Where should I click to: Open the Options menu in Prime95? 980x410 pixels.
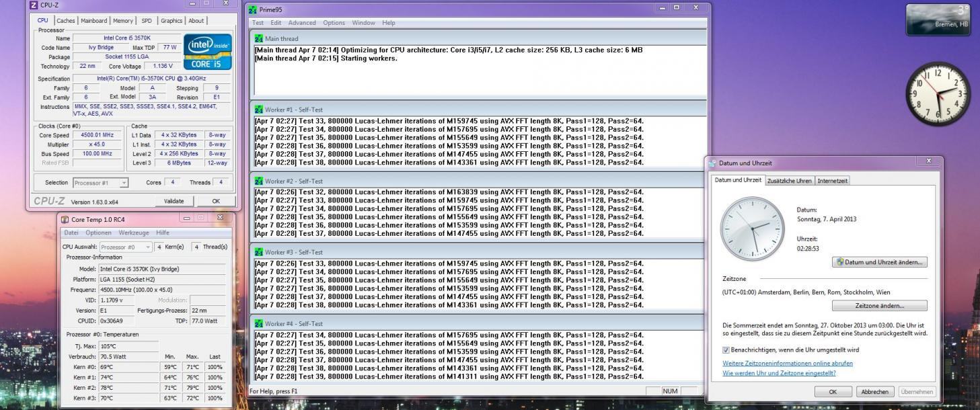tap(334, 23)
